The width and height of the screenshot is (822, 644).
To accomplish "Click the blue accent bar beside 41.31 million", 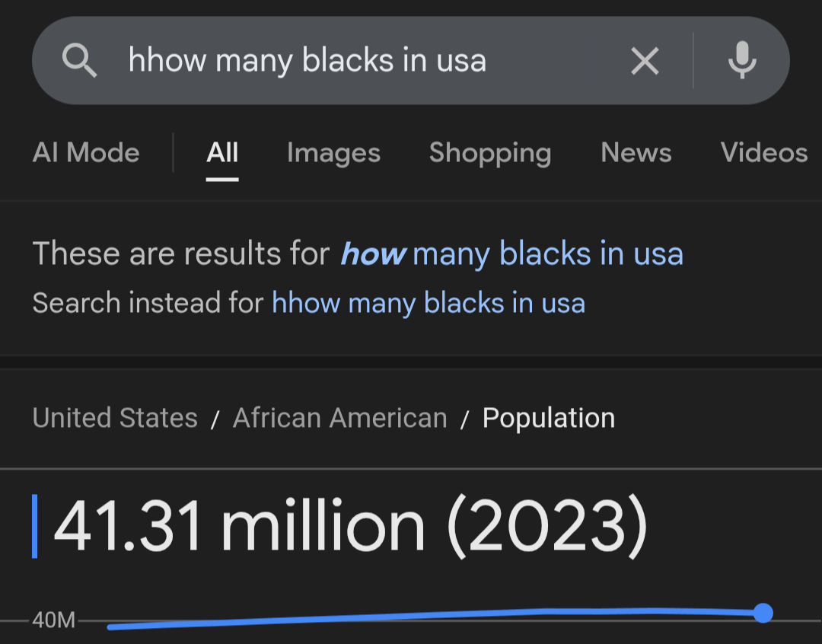I will pyautogui.click(x=34, y=526).
